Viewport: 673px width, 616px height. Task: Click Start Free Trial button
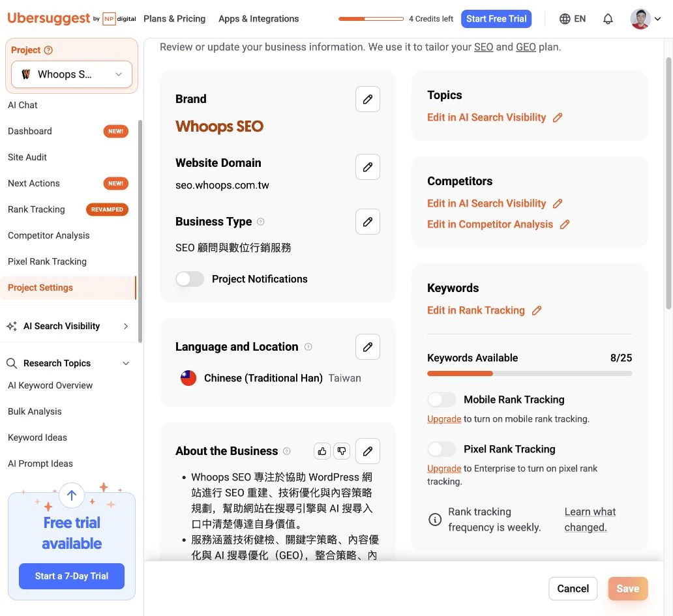(496, 19)
